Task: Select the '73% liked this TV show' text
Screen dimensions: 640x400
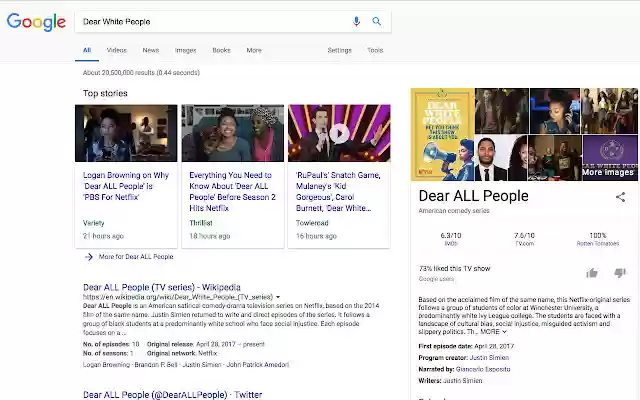Action: pyautogui.click(x=454, y=269)
